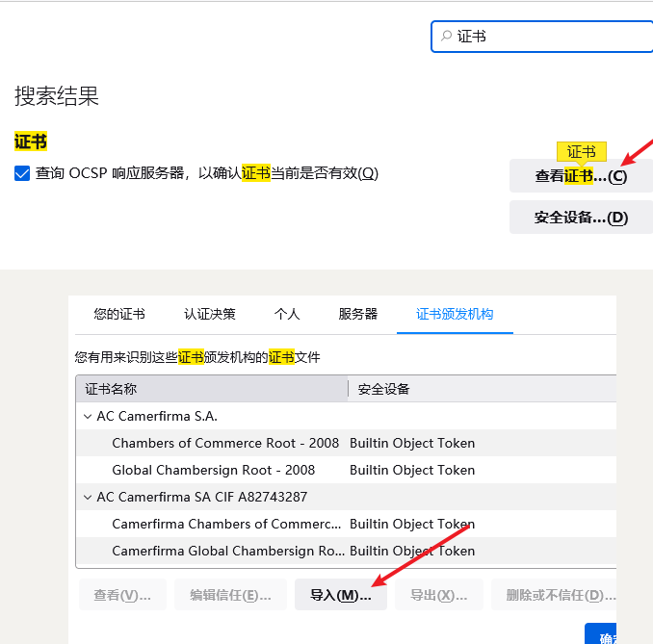Click AC Camerfirma SA CIF A82743287 label

(x=202, y=497)
